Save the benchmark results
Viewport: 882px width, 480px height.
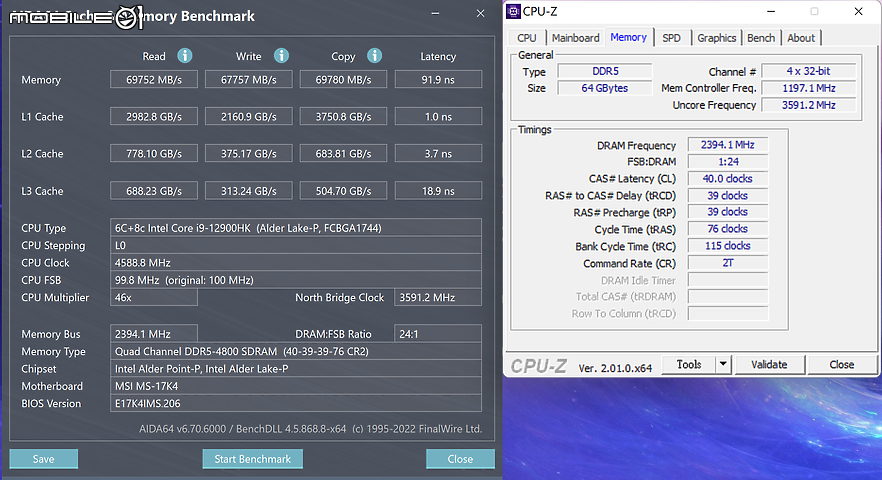click(43, 459)
